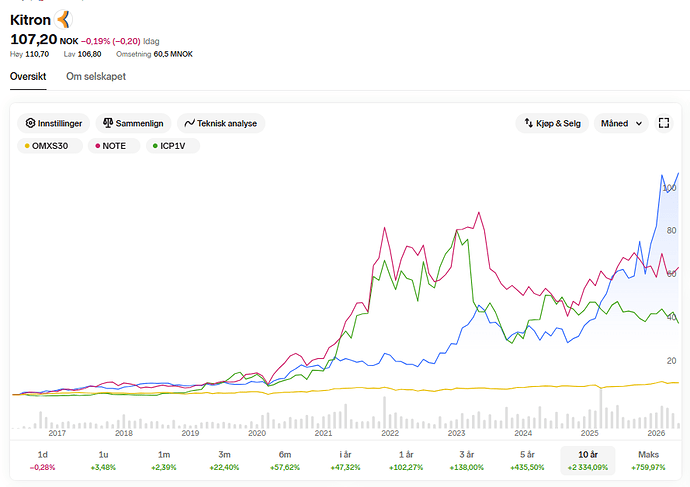Image resolution: width=690 pixels, height=487 pixels.
Task: Select the 1d time range
Action: point(42,460)
